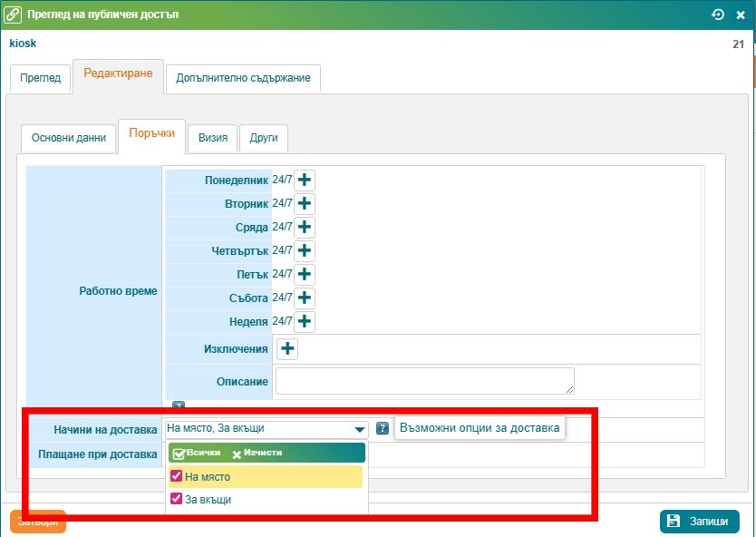Switch to the Преглед tab

pos(41,78)
